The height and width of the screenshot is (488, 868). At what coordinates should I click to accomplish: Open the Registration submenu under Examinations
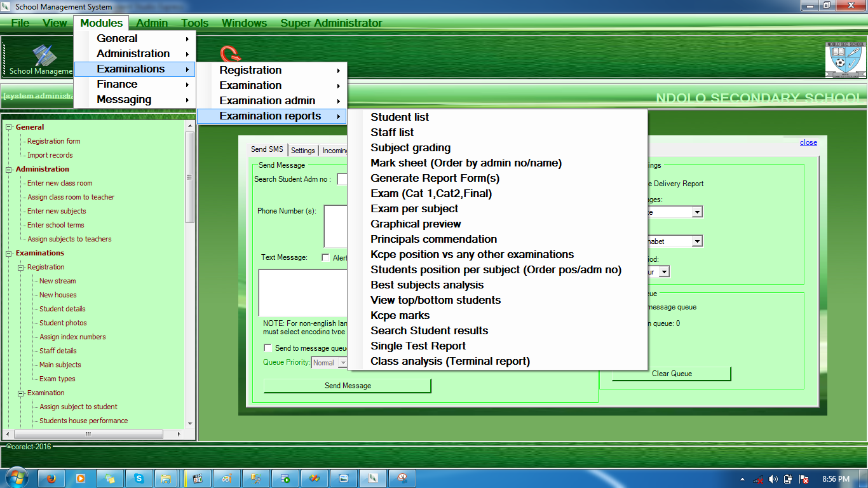(272, 70)
